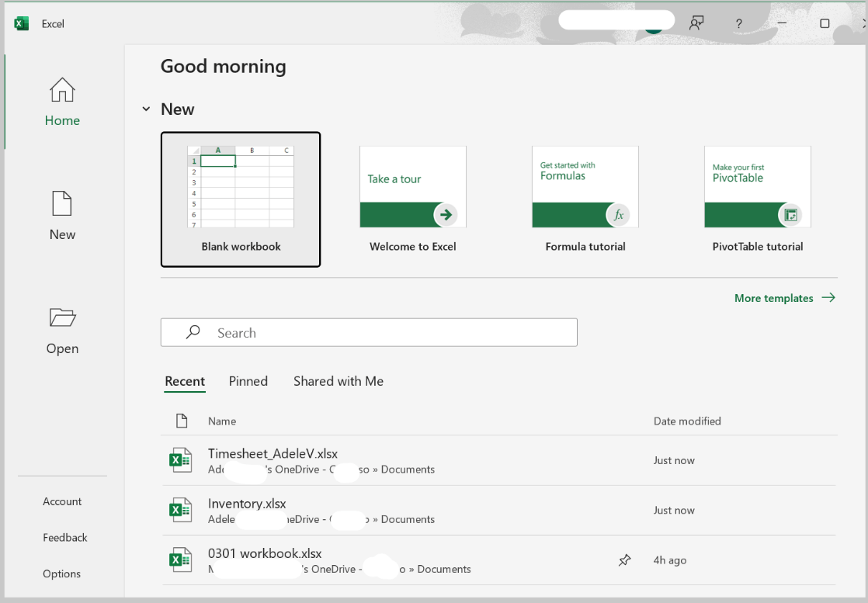Open the Feedback page
The image size is (868, 603).
(64, 537)
